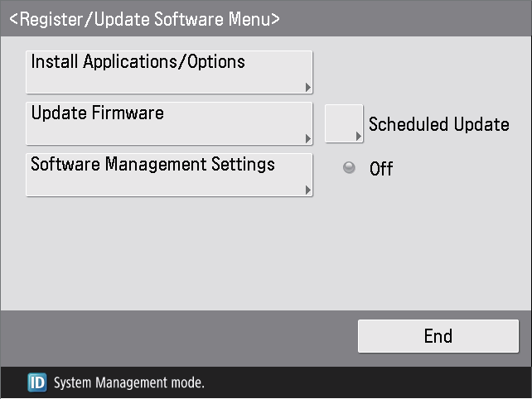Click the small arrow inside Scheduled Update button
Screen dimensions: 532x399
(x=358, y=137)
